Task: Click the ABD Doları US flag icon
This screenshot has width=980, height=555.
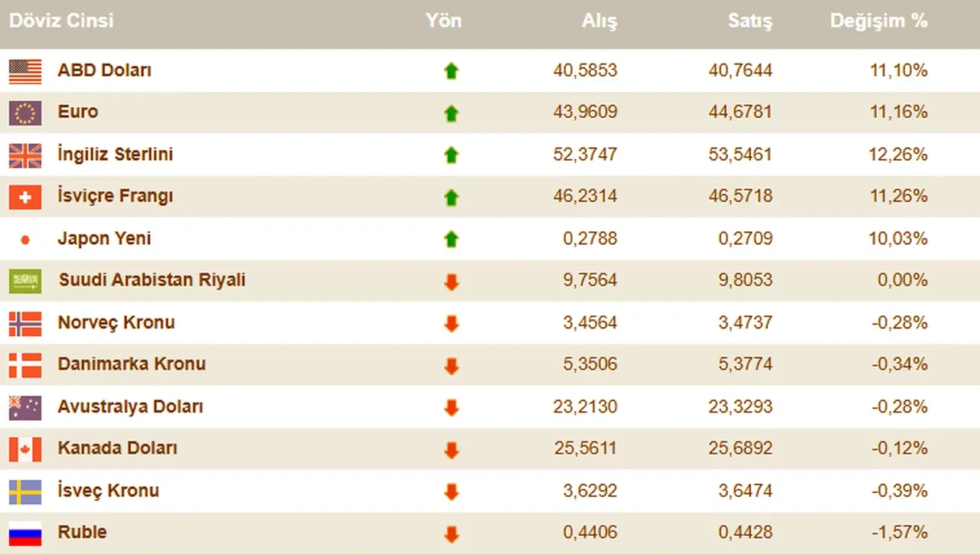Action: click(24, 70)
